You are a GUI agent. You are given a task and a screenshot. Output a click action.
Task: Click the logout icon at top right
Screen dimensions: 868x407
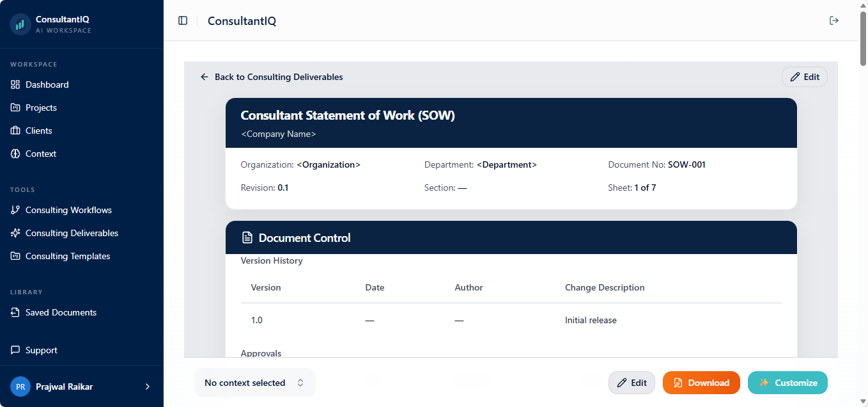(833, 20)
